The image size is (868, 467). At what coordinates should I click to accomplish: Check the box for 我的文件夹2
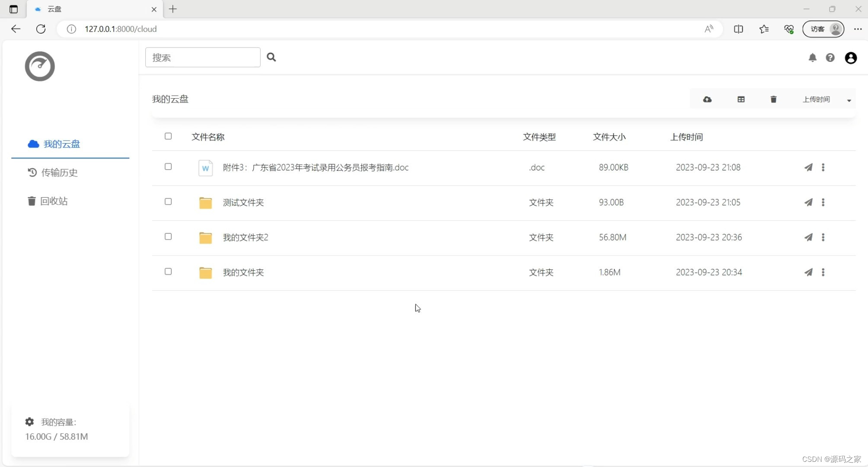coord(168,237)
